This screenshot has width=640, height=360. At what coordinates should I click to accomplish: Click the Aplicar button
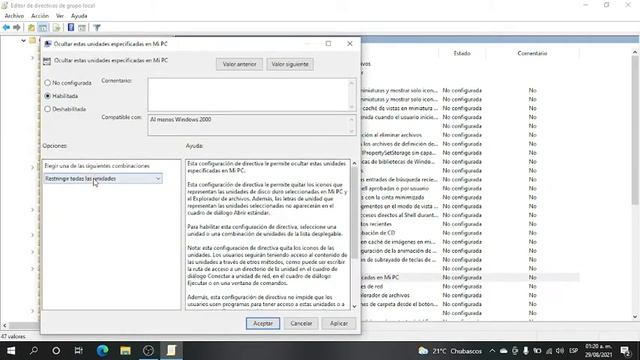[339, 323]
